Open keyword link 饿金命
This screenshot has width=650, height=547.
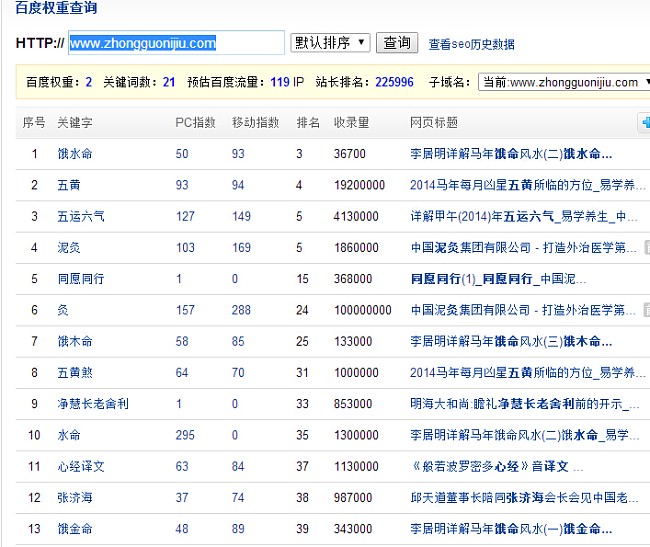[x=75, y=529]
